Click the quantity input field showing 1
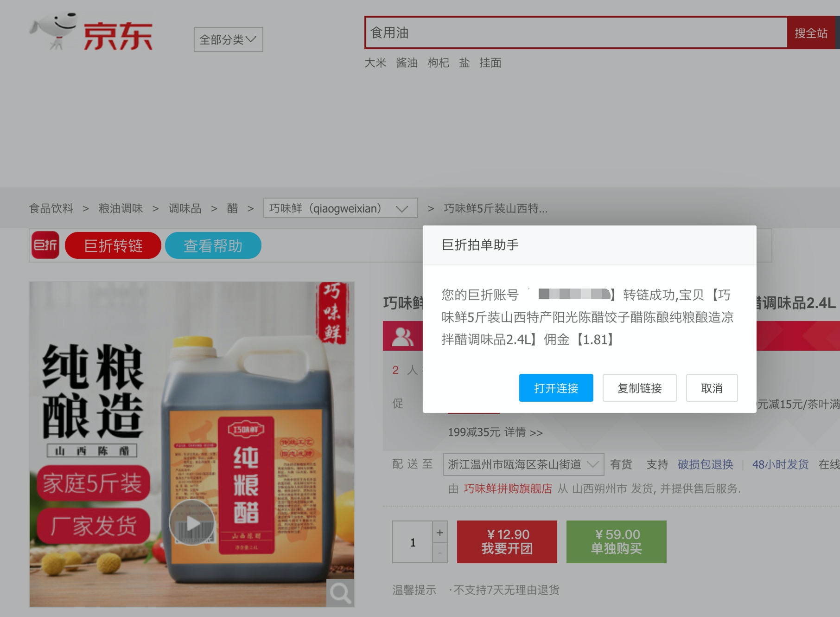The height and width of the screenshot is (617, 840). click(x=413, y=542)
